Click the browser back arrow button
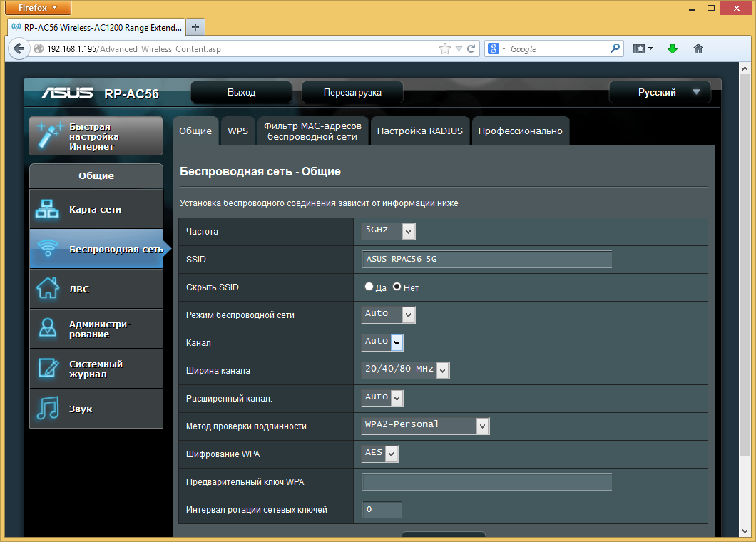The width and height of the screenshot is (756, 542). 19,48
